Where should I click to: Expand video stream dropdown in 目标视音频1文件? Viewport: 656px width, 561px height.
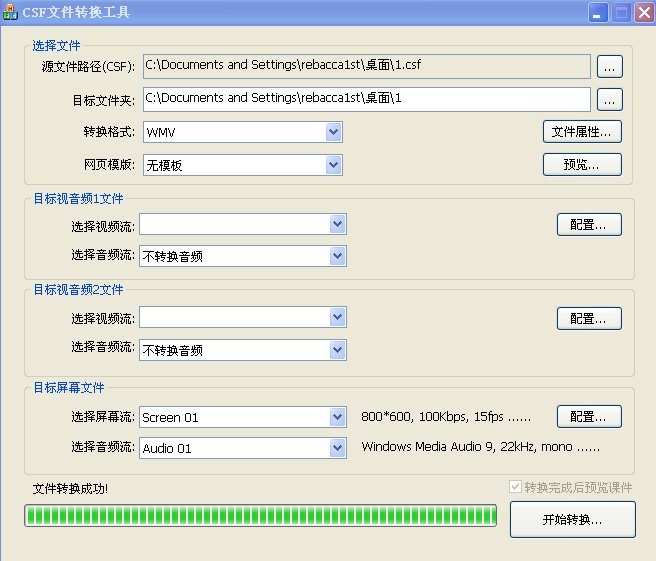click(338, 224)
